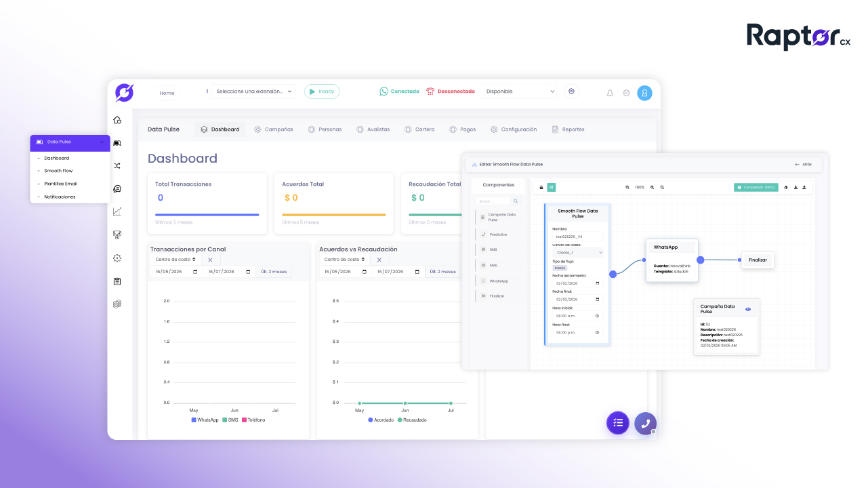The image size is (868, 488).
Task: Click the lock icon in the flow editor toolbar
Action: point(541,187)
